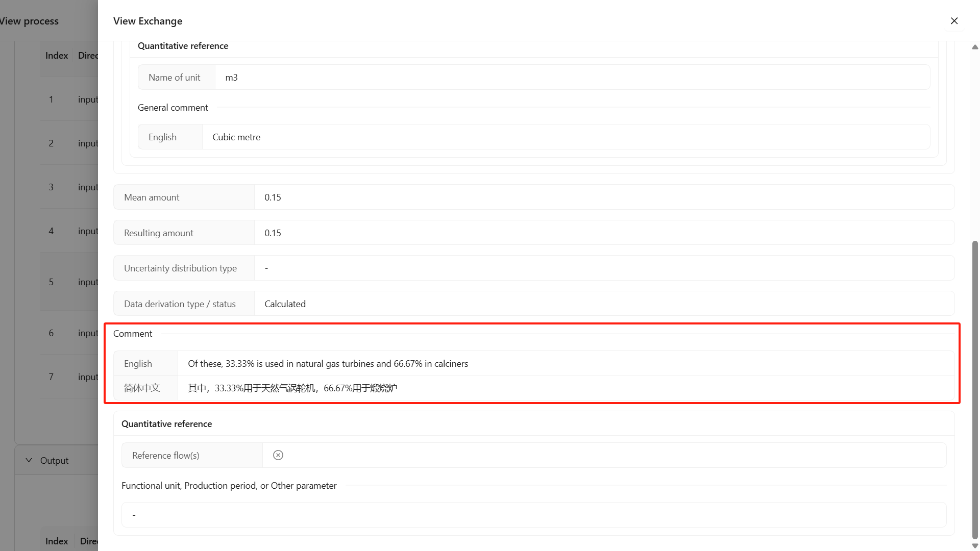The width and height of the screenshot is (980, 551).
Task: Click the Reference flow(s) circled-x icon
Action: (x=278, y=455)
